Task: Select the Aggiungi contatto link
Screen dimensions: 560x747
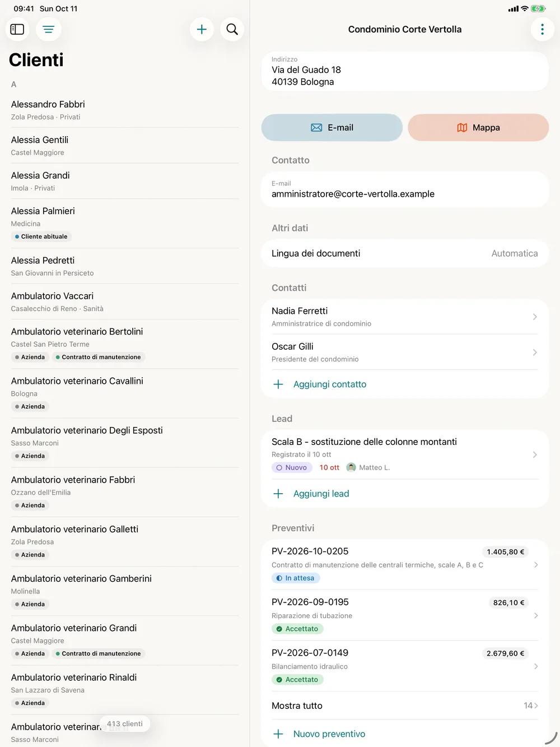Action: pos(330,384)
